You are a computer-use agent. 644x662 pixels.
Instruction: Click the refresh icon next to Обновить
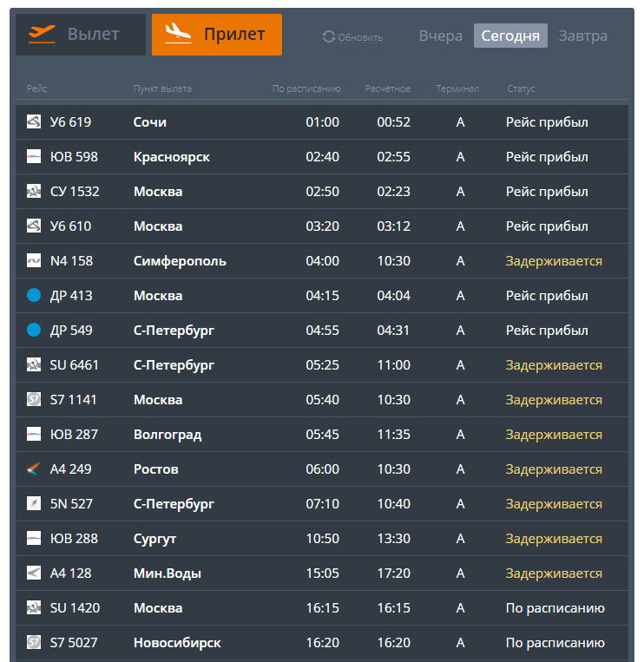click(328, 36)
